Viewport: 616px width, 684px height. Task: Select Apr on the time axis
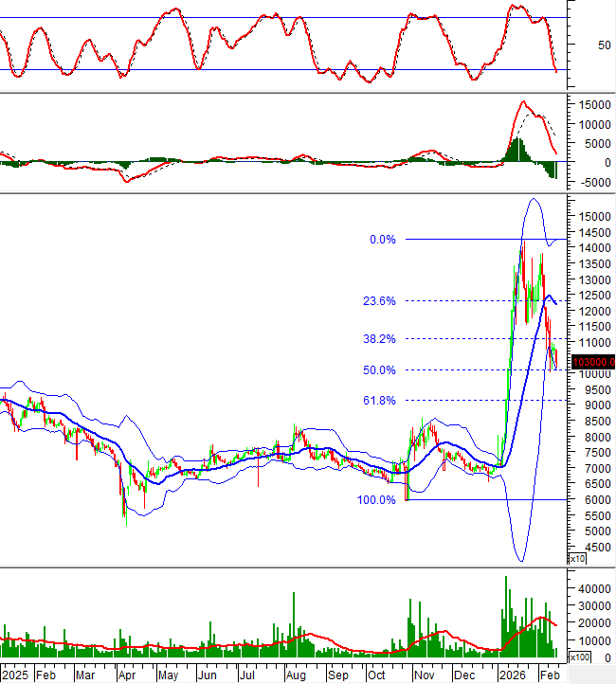pyautogui.click(x=126, y=675)
